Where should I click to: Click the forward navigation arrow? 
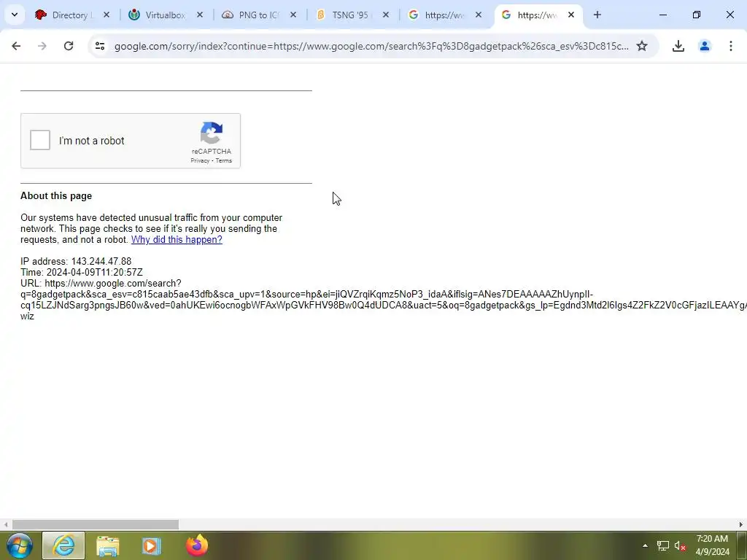click(42, 46)
